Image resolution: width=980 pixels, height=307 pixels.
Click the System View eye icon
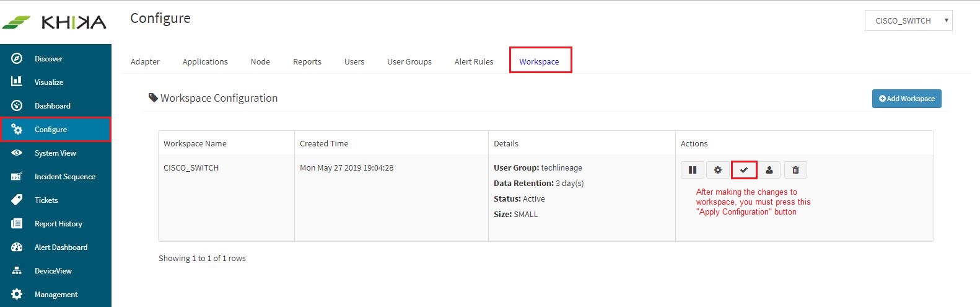click(x=17, y=153)
